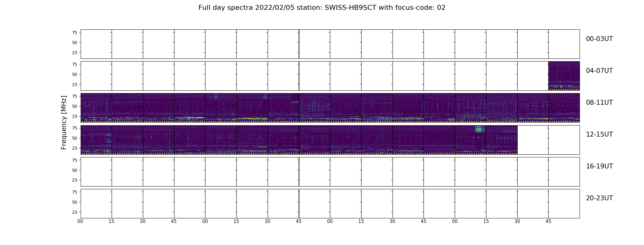Image resolution: width=644 pixels, height=245 pixels.
Task: Click the '50' frequency tick of the 20-23UT row
Action: (x=75, y=202)
